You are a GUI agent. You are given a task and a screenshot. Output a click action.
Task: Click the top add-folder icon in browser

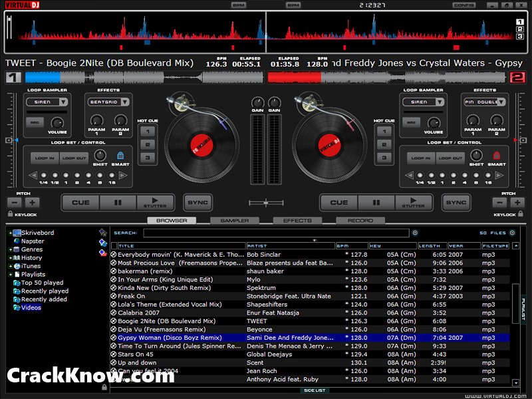pyautogui.click(x=103, y=232)
